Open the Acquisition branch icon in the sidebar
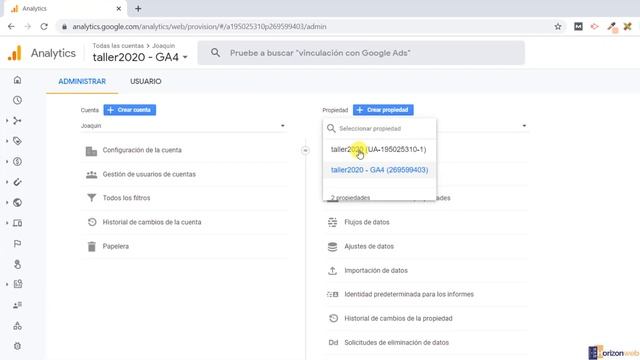Image resolution: width=640 pixels, height=360 pixels. [x=17, y=121]
